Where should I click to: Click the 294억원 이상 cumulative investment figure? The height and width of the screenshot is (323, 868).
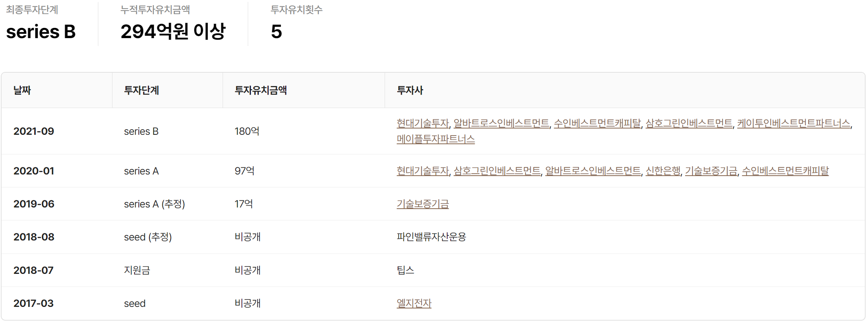[x=173, y=31]
